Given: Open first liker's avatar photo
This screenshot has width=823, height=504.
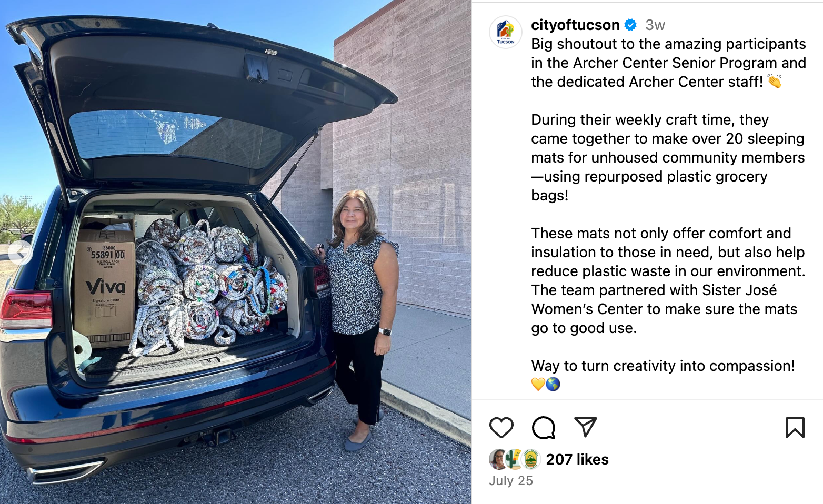Looking at the screenshot, I should 497,459.
